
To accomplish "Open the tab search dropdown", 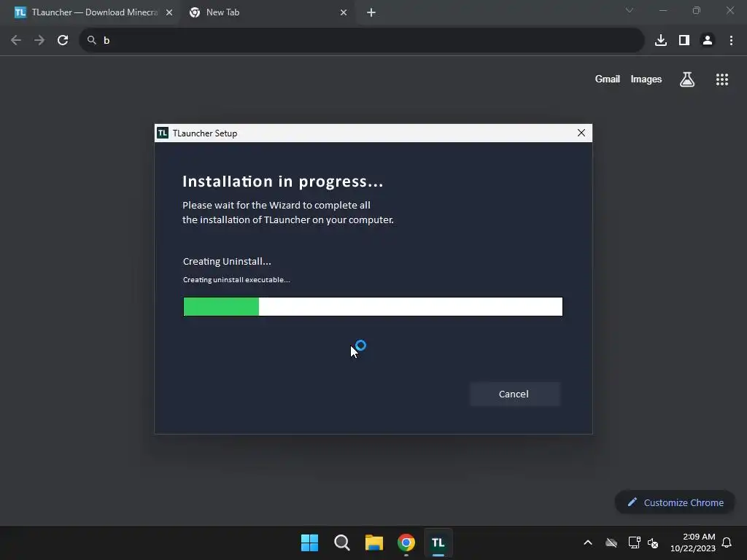I will 630,10.
